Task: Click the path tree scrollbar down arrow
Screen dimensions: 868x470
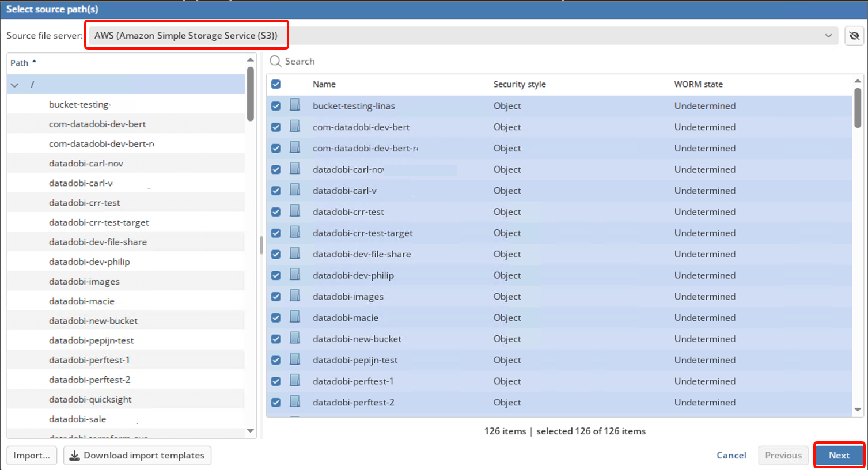Action: coord(251,431)
